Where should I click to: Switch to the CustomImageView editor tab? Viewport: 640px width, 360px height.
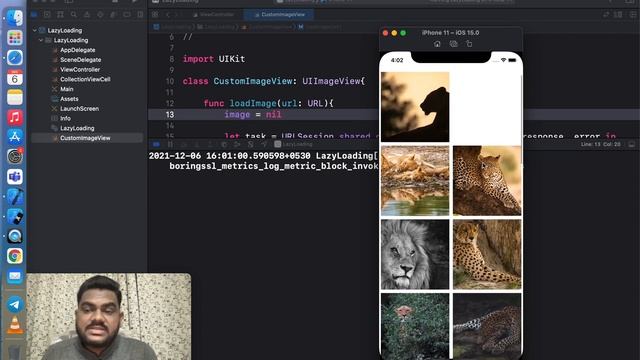tap(279, 15)
